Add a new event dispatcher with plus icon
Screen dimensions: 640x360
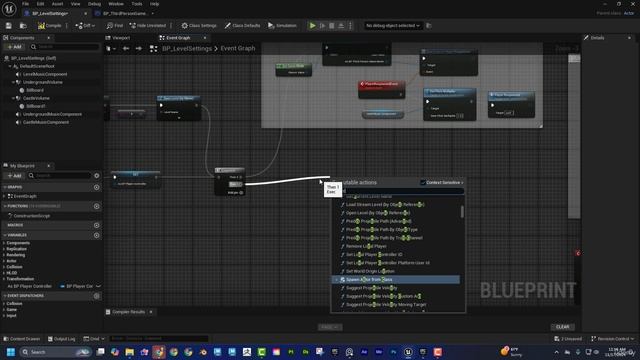97,296
